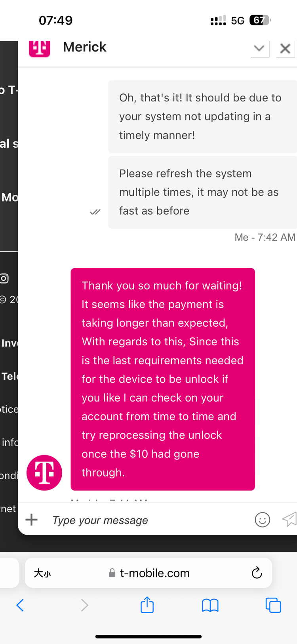Minimize chat with down chevron
Screen dimensions: 297x644
point(260,49)
